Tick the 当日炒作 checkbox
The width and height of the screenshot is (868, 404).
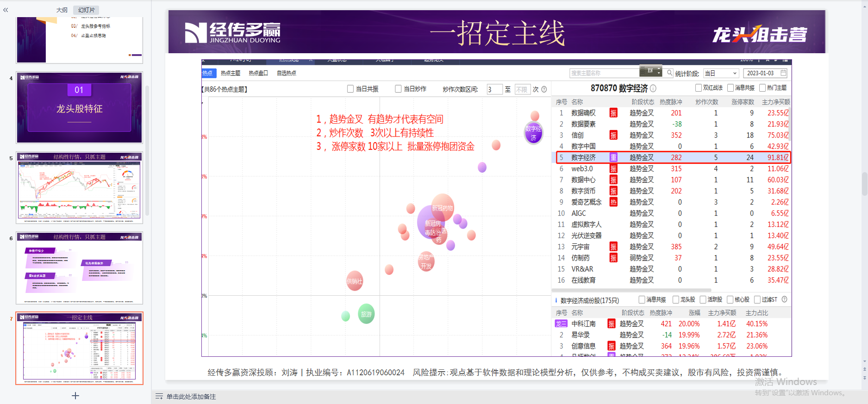[398, 89]
